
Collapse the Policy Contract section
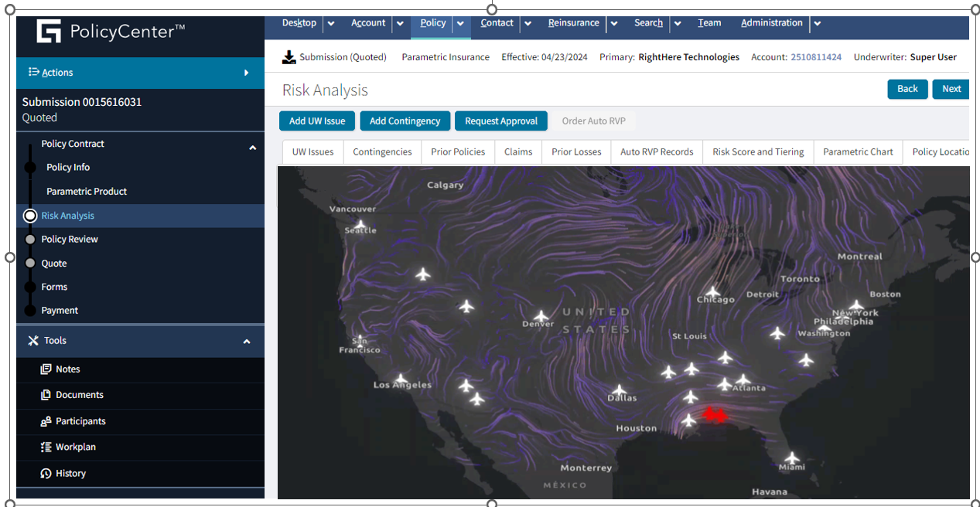(x=252, y=148)
